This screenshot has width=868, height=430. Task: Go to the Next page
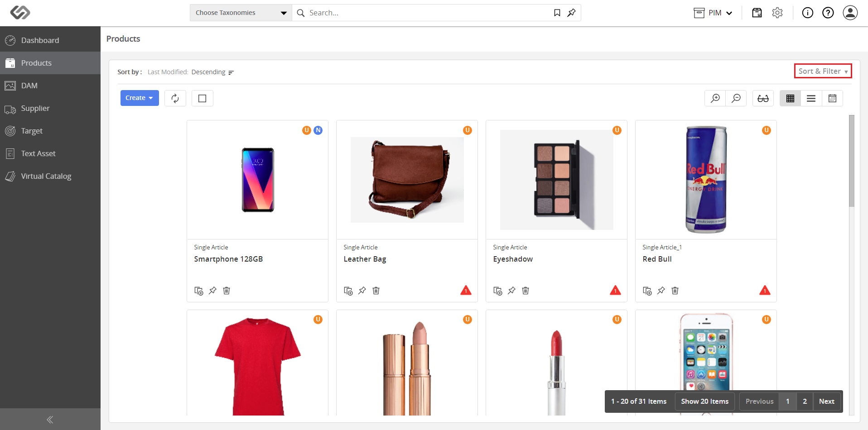click(x=827, y=401)
